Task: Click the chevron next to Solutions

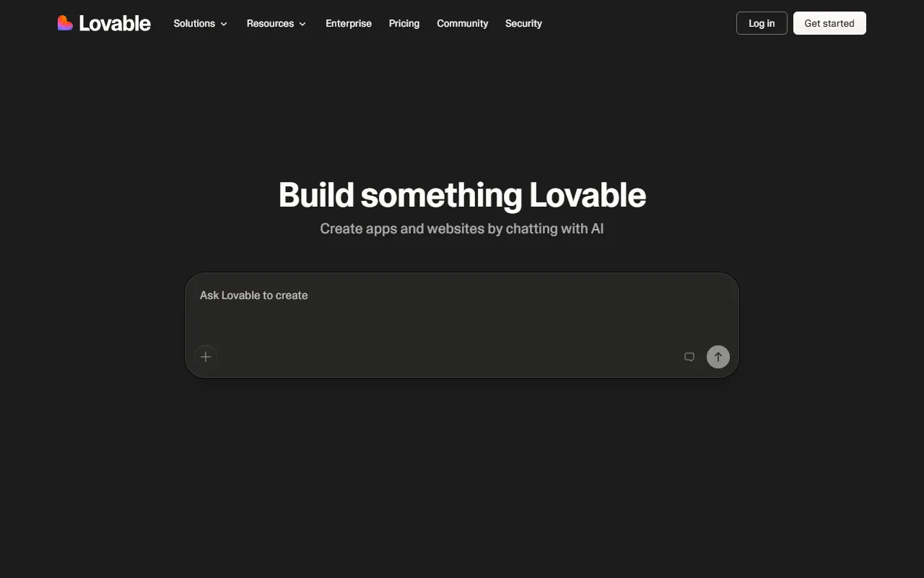Action: pos(224,24)
